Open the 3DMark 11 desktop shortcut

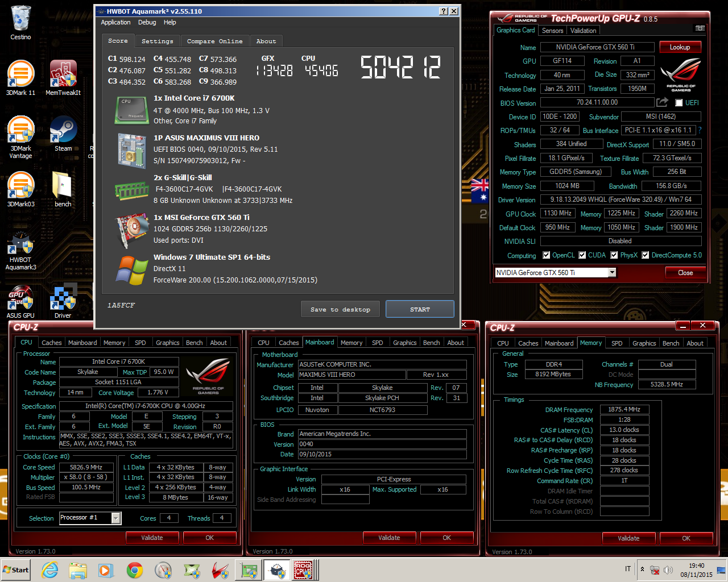click(x=20, y=77)
